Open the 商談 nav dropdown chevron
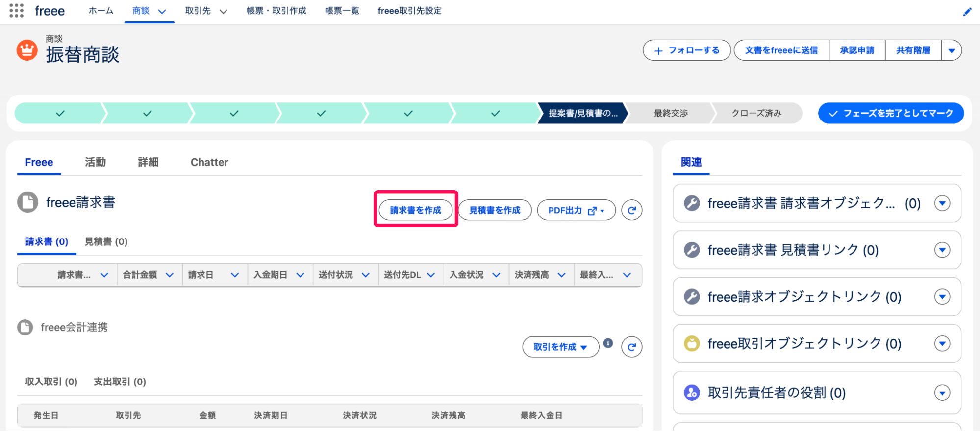The width and height of the screenshot is (980, 431). 162,11
